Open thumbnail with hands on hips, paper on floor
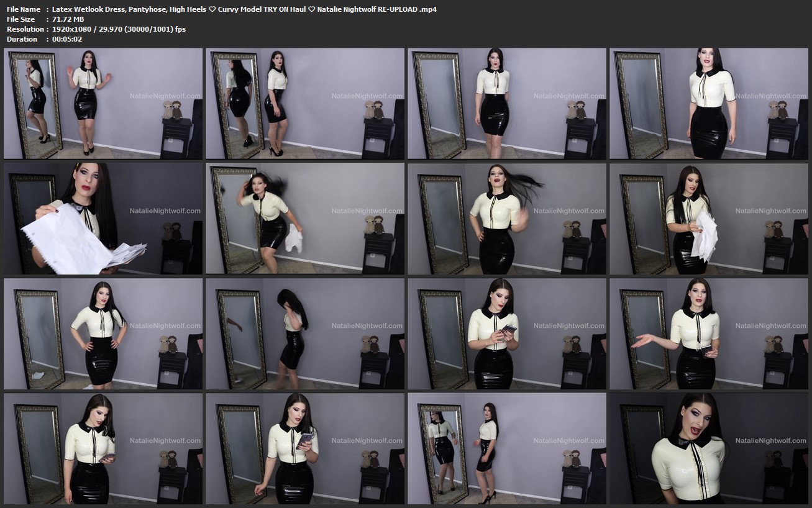Viewport: 812px width, 508px height. [x=103, y=333]
